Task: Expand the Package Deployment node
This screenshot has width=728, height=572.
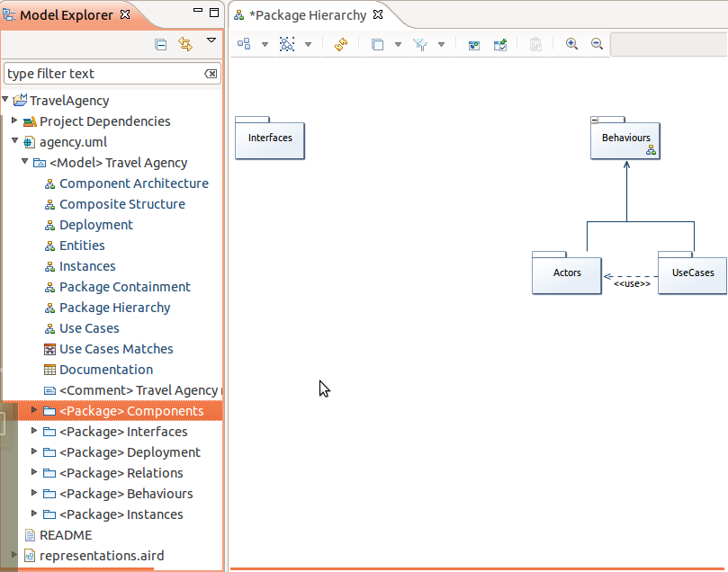Action: tap(34, 451)
